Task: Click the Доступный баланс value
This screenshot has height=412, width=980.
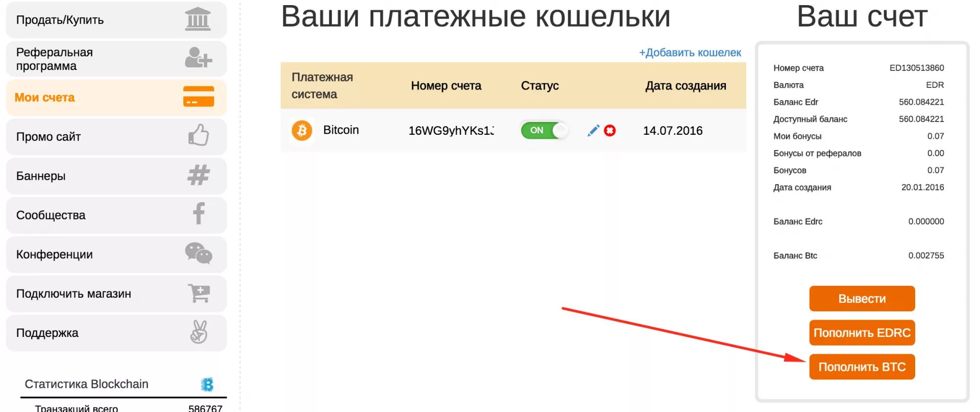Action: pyautogui.click(x=921, y=119)
